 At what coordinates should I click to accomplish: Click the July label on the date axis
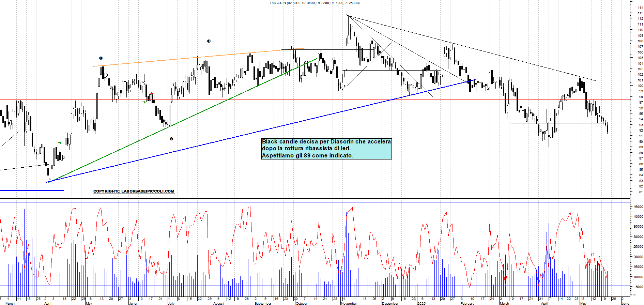coord(171,303)
